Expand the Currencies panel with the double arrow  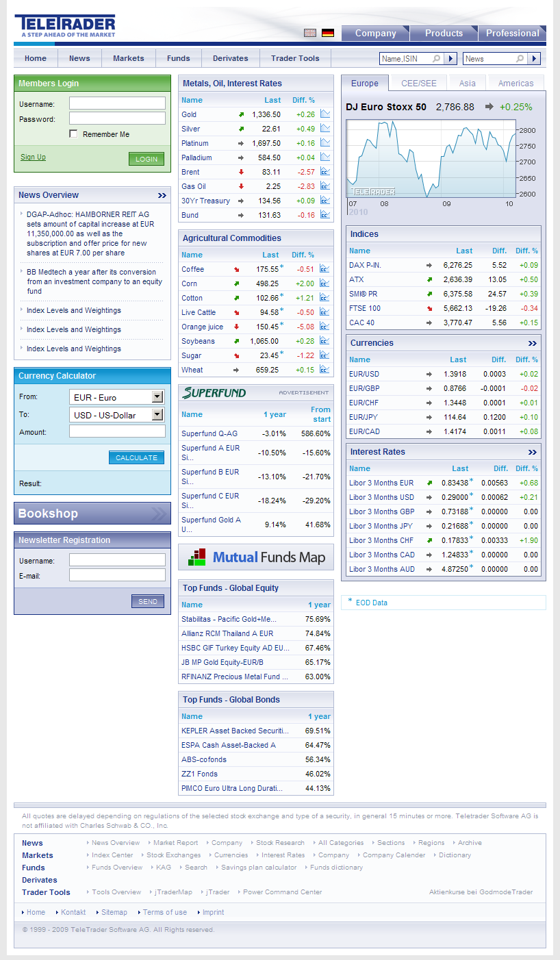(x=533, y=343)
